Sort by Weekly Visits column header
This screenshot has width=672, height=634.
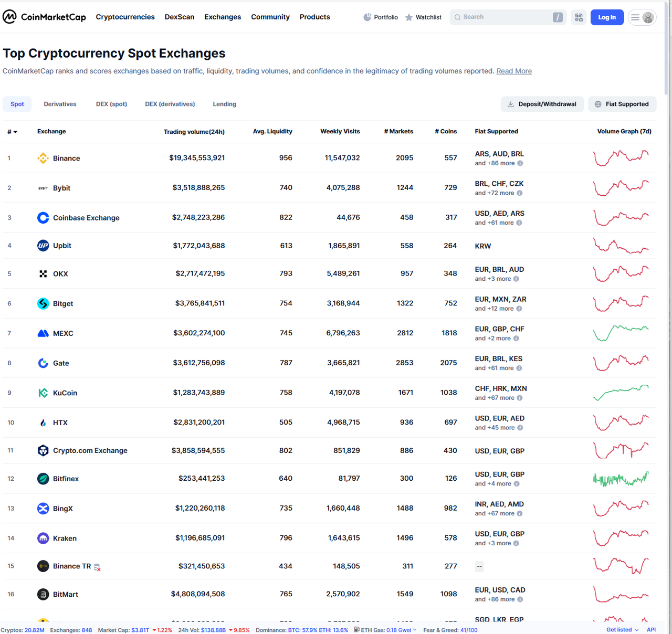(340, 132)
